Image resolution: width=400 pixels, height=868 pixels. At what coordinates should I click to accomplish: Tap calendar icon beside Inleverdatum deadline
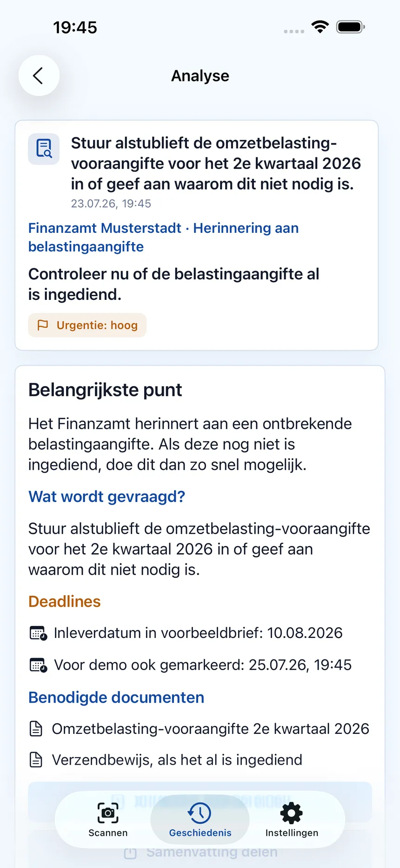click(38, 633)
